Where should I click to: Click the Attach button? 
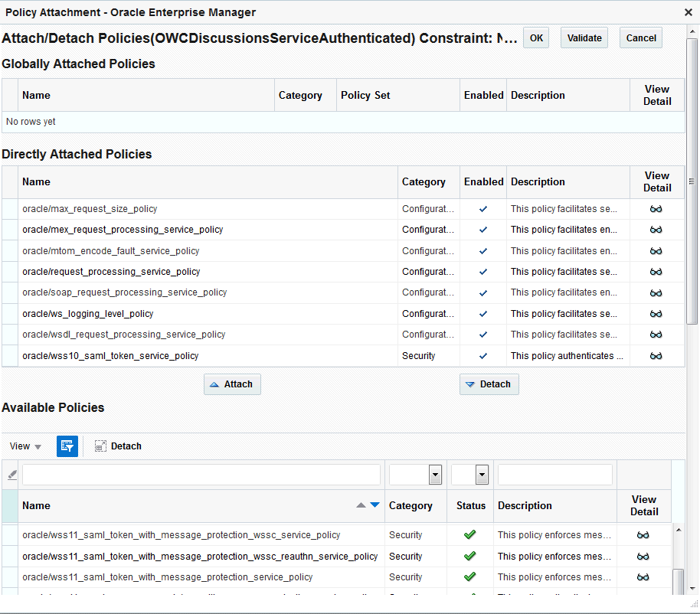(232, 384)
